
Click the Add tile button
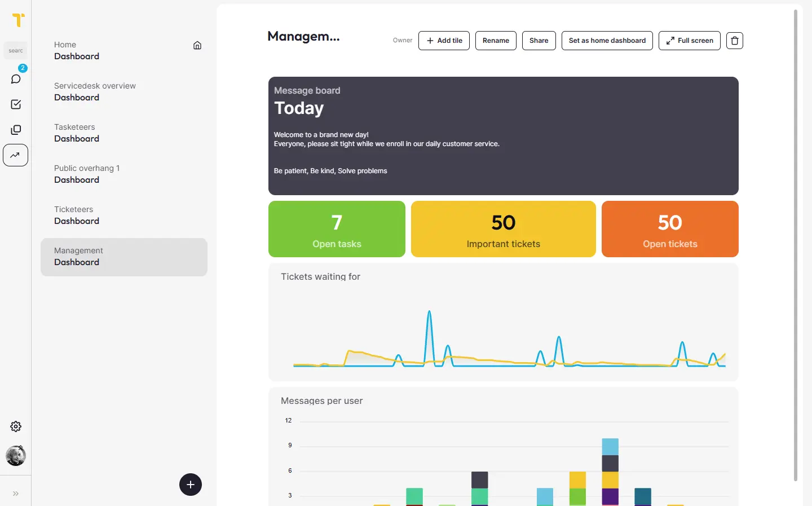[x=444, y=41]
